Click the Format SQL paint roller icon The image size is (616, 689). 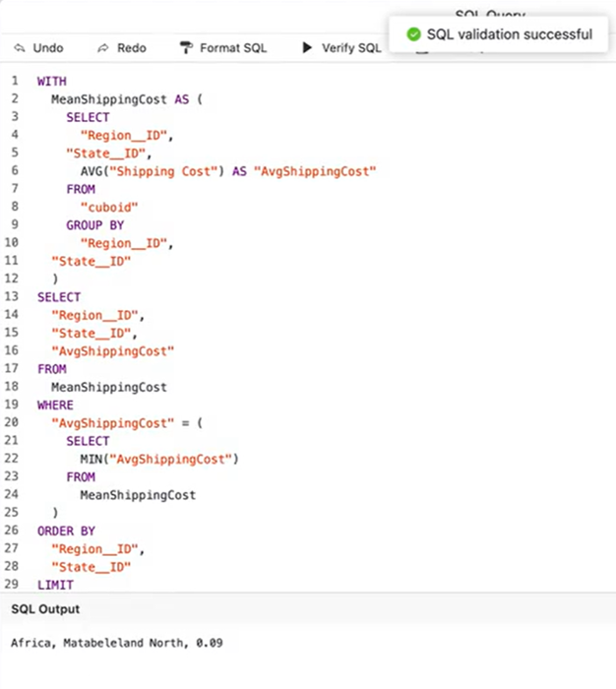coord(186,47)
